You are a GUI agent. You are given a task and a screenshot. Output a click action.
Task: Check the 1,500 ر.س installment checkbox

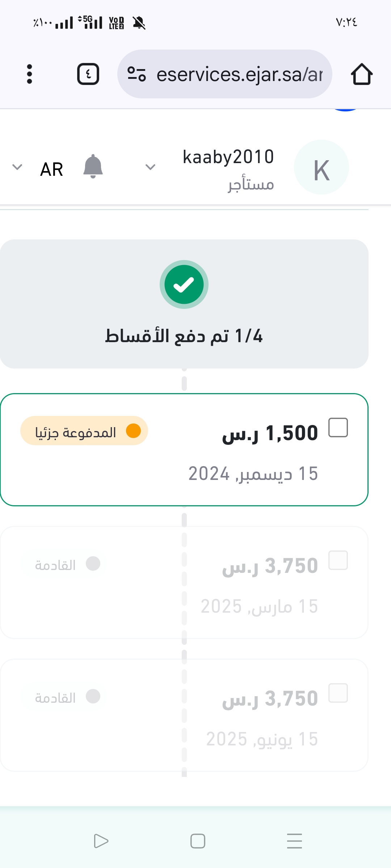coord(338,427)
